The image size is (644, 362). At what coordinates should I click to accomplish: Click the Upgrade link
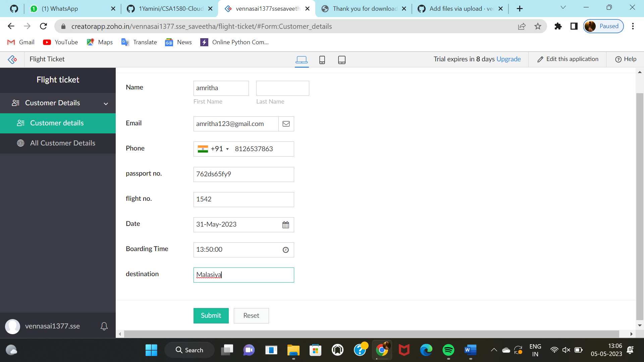(508, 59)
